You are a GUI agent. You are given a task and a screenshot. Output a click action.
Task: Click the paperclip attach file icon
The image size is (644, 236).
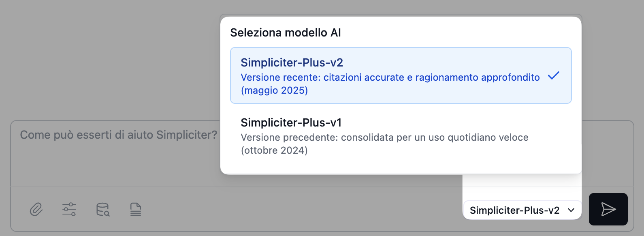click(36, 210)
